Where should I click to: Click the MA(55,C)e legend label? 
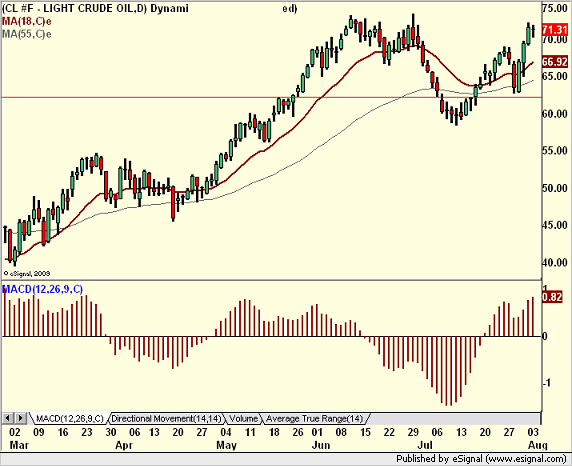[x=26, y=34]
